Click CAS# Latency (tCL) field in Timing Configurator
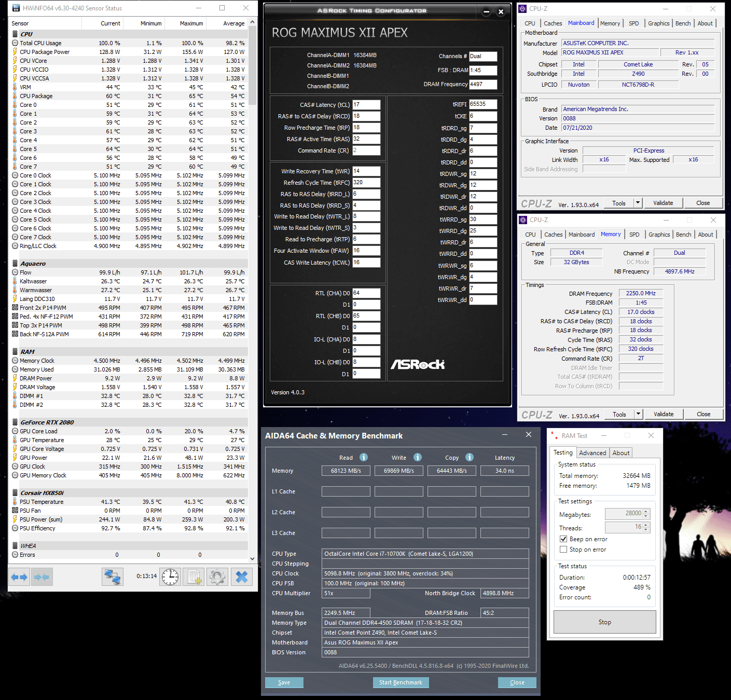 coord(366,105)
